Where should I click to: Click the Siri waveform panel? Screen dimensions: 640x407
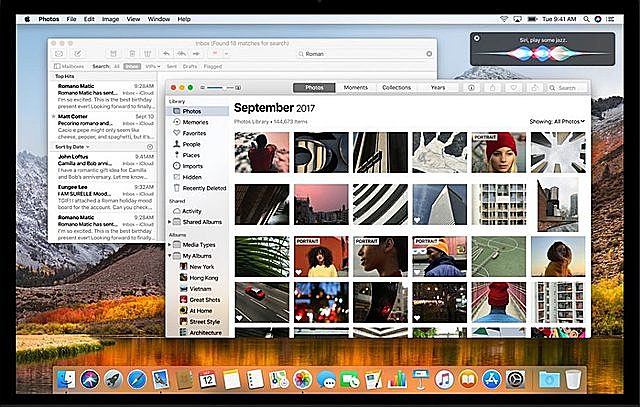point(542,49)
